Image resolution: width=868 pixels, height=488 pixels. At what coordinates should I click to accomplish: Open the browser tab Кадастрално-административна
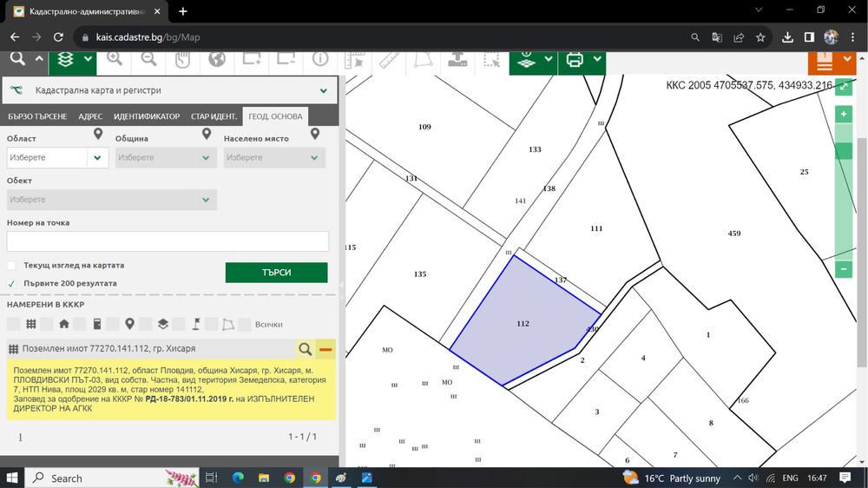pyautogui.click(x=86, y=11)
